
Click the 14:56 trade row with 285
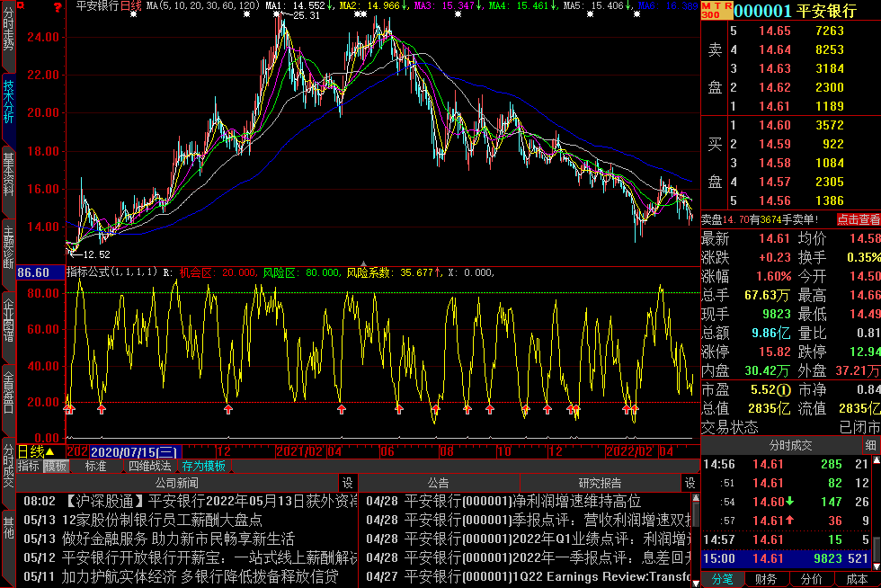[786, 464]
